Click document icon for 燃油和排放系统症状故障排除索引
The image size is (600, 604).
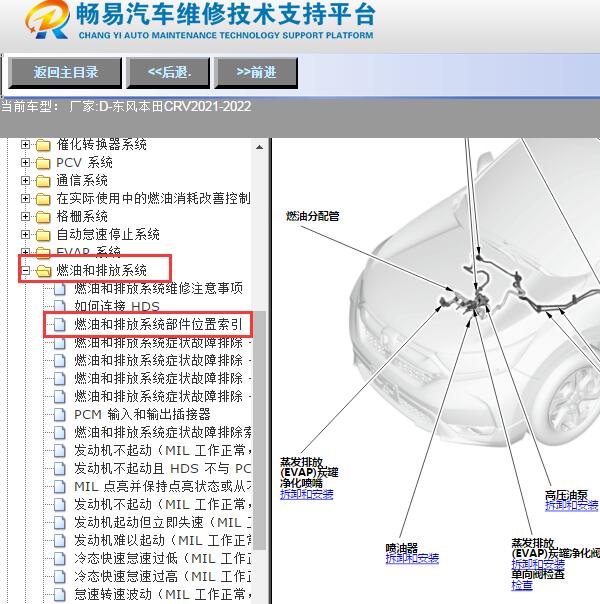(x=60, y=433)
